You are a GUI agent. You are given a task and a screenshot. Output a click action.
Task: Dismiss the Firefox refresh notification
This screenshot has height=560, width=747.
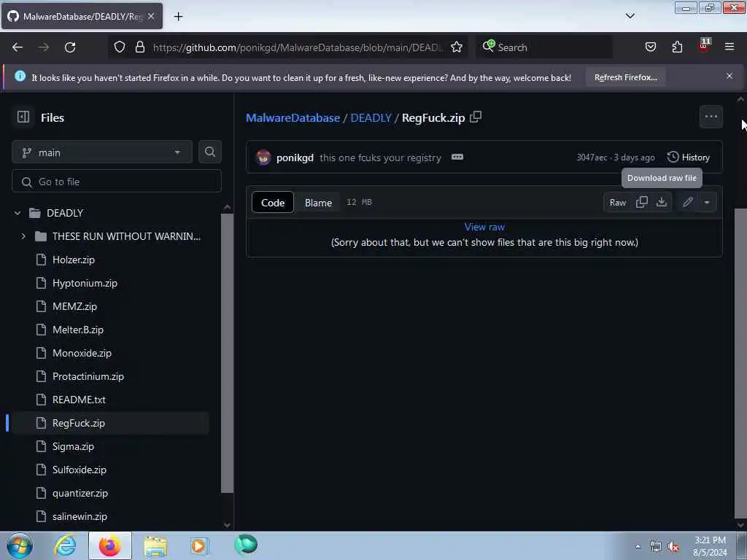(729, 76)
